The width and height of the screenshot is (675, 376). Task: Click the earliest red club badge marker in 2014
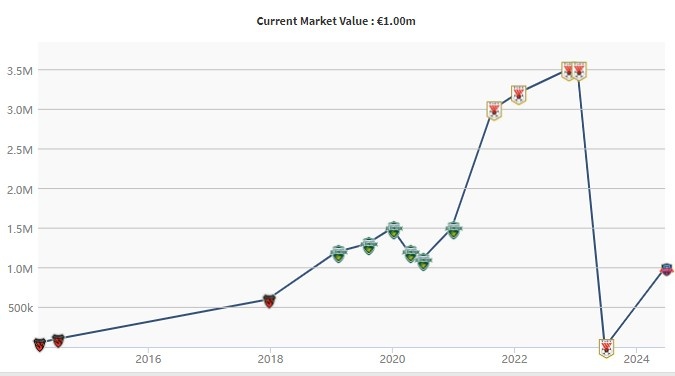pos(40,345)
